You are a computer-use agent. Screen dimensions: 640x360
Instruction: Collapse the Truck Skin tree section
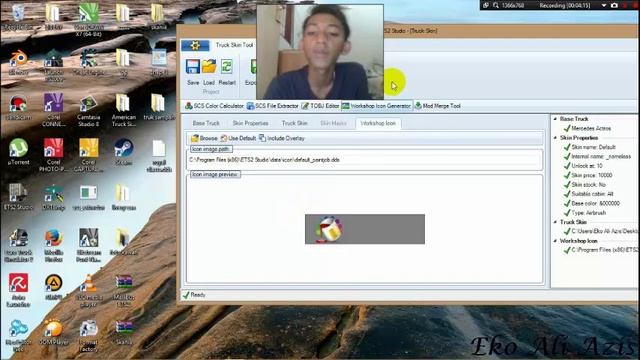click(555, 222)
